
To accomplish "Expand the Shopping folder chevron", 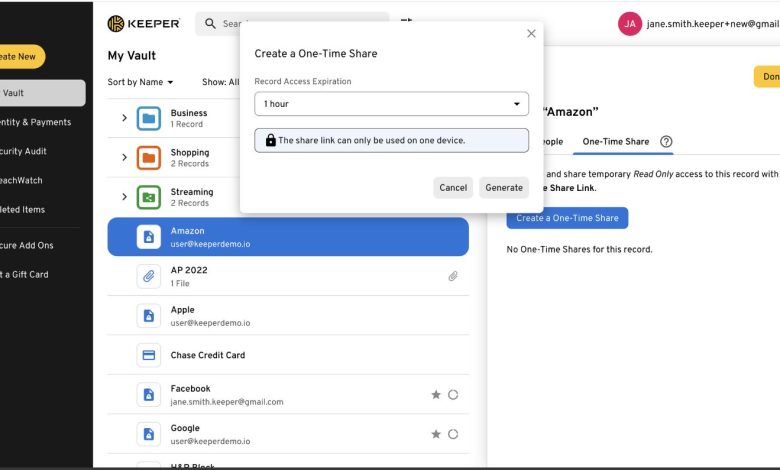I will [125, 157].
